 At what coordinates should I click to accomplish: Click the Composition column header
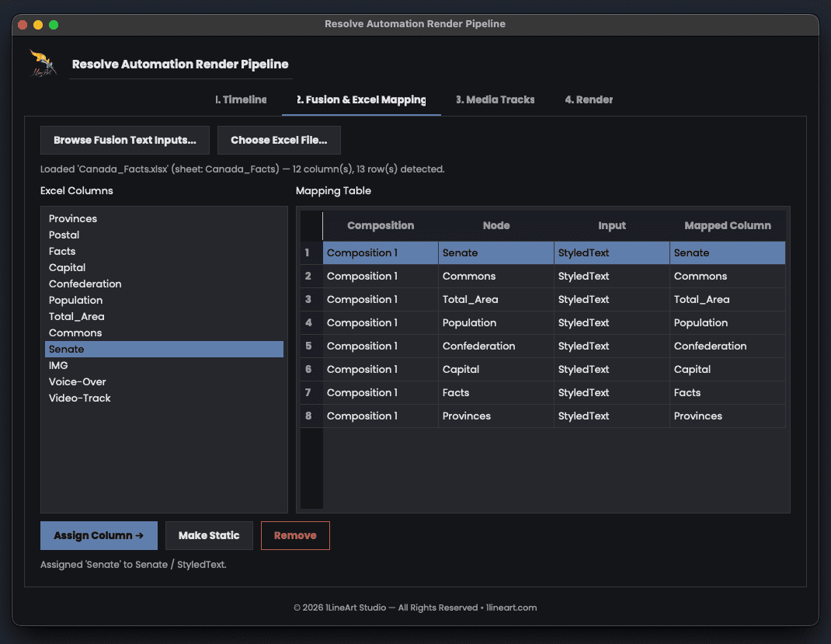point(381,226)
